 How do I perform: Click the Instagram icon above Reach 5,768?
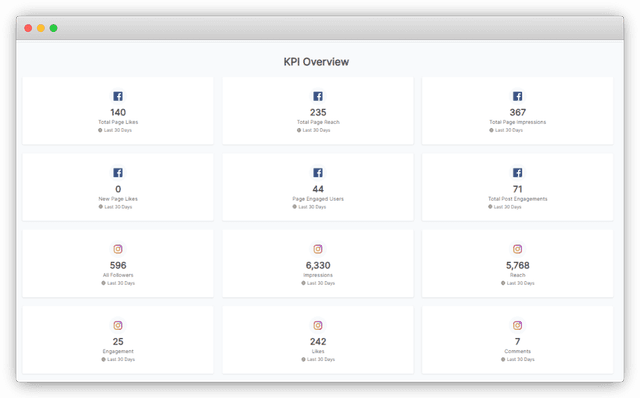coord(518,249)
